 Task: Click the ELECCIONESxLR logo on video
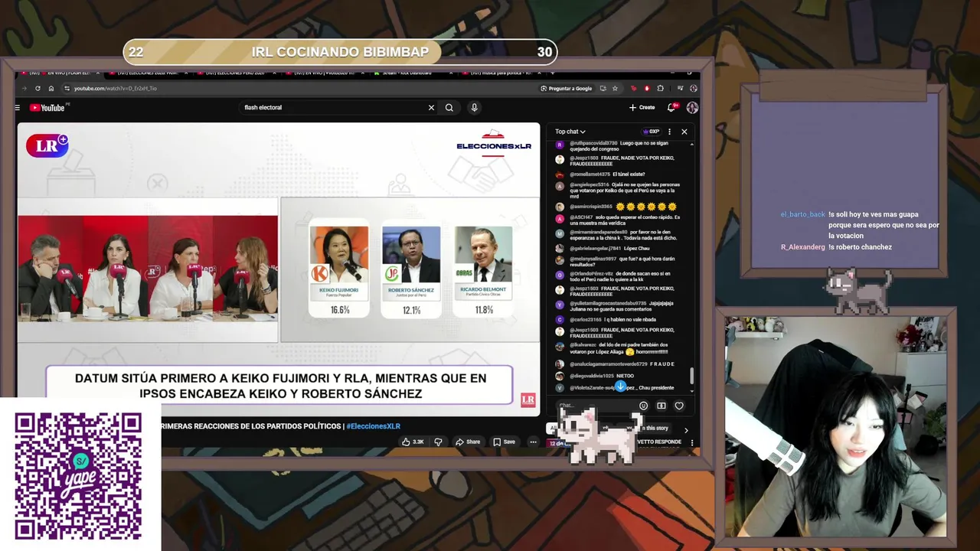click(494, 144)
